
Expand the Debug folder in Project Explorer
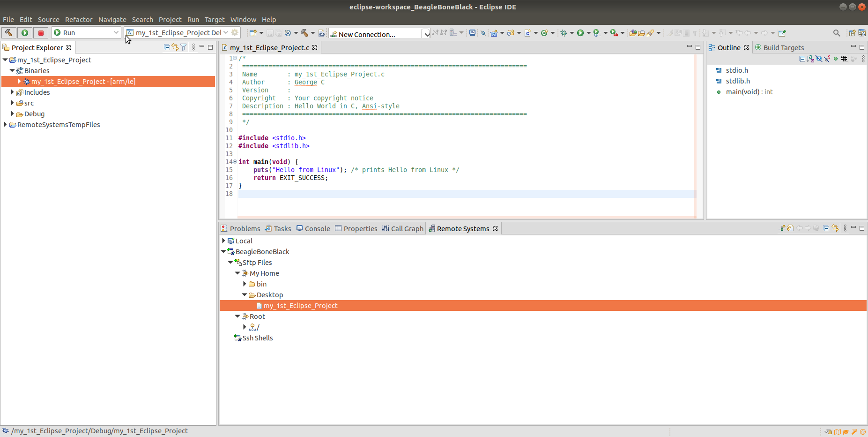click(x=12, y=114)
